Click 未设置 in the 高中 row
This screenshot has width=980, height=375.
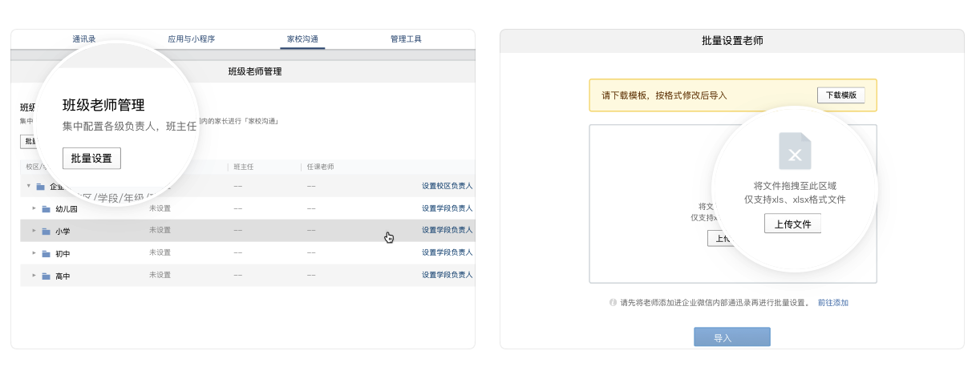(160, 276)
